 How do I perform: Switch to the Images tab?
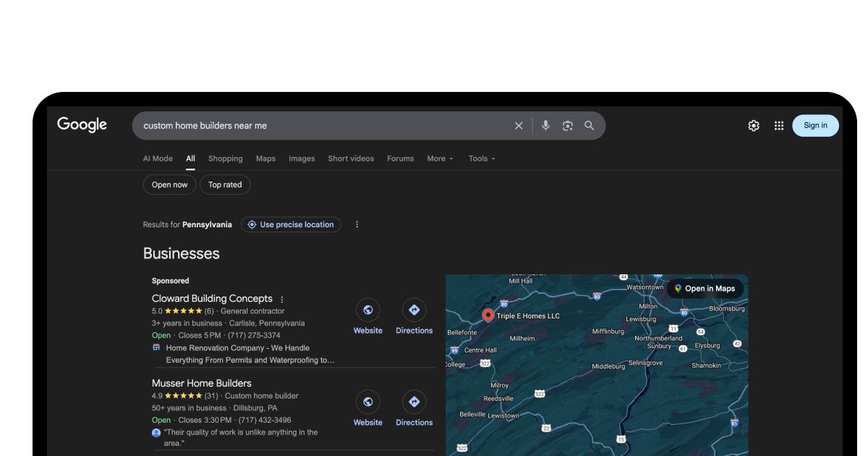(302, 159)
